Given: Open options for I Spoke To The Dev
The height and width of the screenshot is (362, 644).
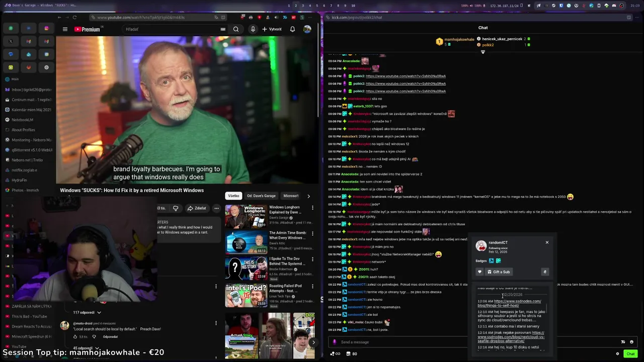Looking at the screenshot, I should pyautogui.click(x=312, y=259).
